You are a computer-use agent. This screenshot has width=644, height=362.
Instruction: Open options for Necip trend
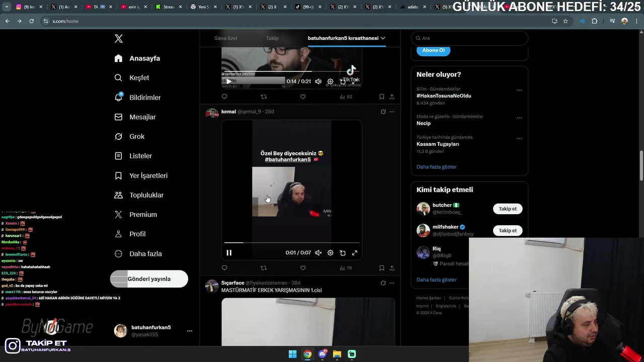click(519, 118)
